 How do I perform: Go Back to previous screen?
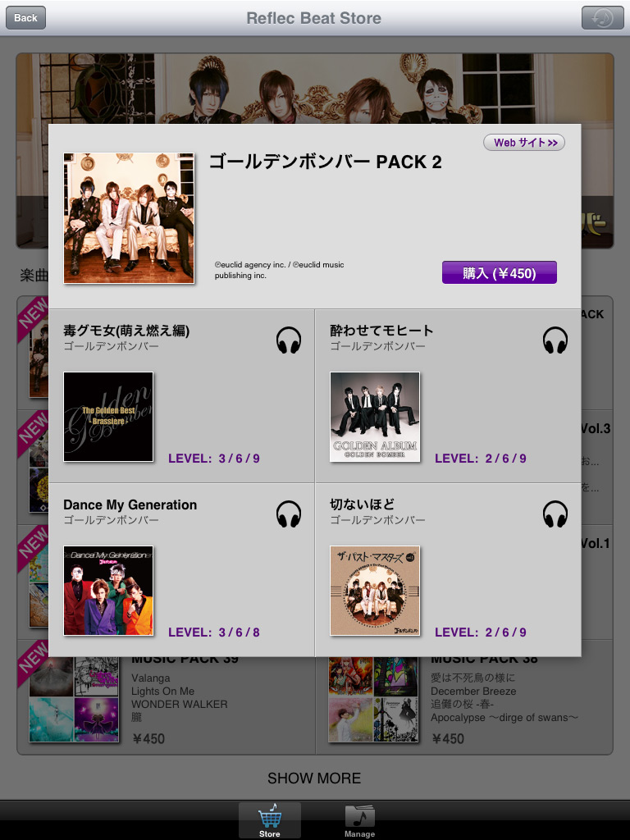click(x=25, y=18)
